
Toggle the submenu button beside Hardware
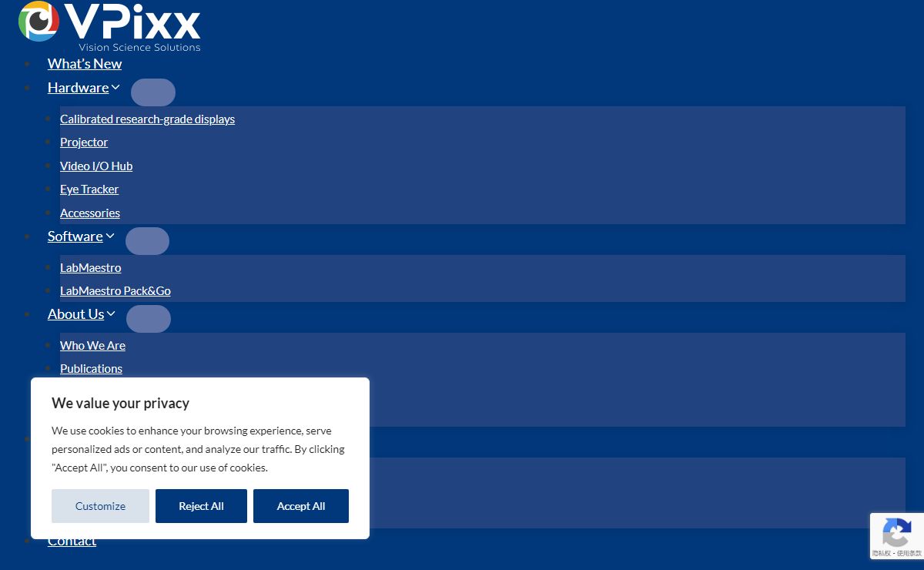[x=153, y=92]
